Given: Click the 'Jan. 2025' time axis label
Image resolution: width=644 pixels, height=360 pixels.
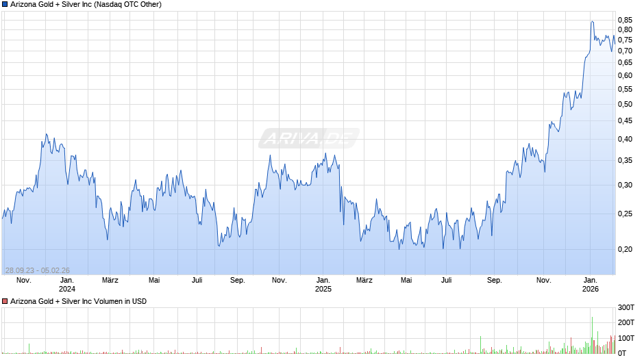Looking at the screenshot, I should click(323, 285).
